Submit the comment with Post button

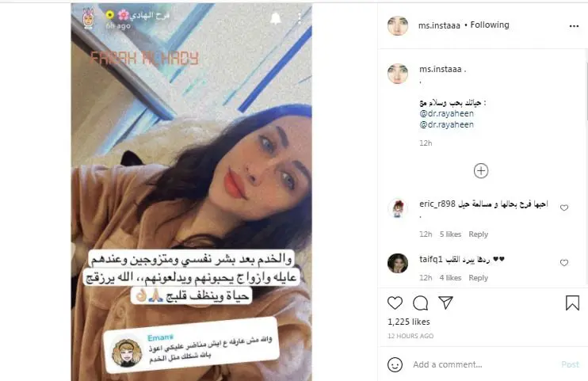tap(570, 364)
